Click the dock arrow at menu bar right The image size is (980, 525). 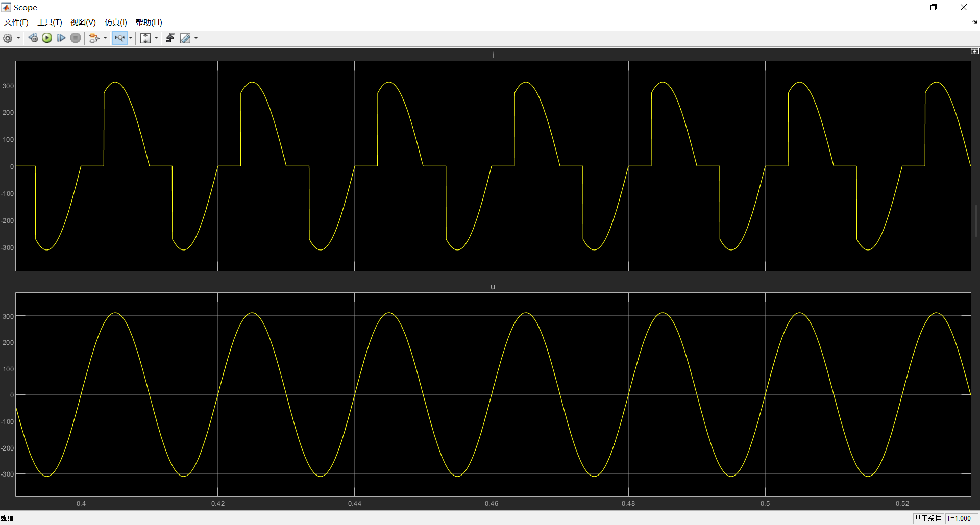[x=975, y=22]
